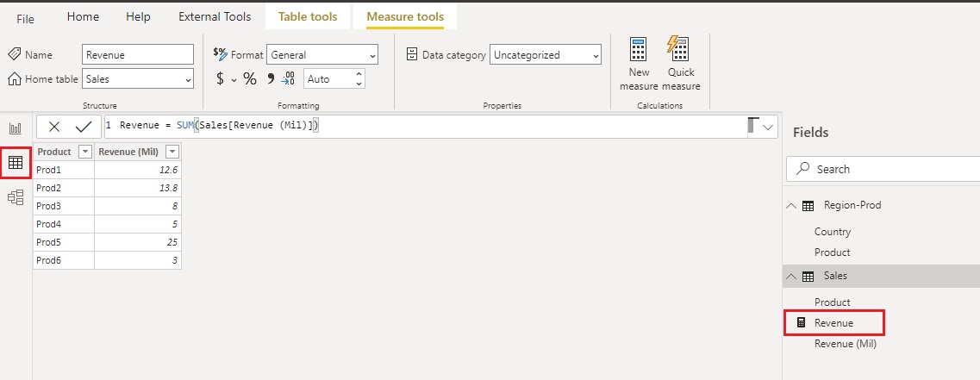Expand the formula bar chevron
Image resolution: width=980 pixels, height=380 pixels.
coord(768,127)
